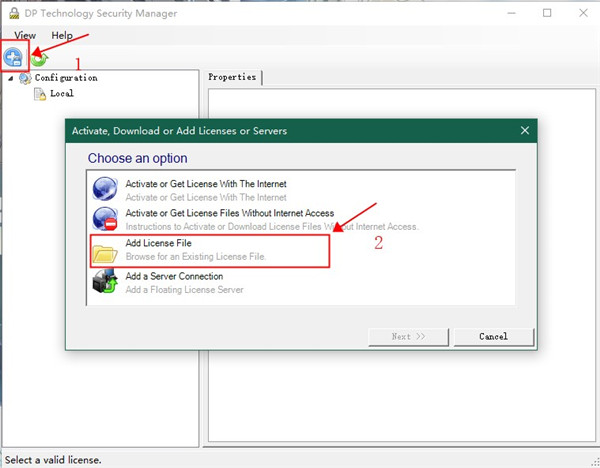The image size is (600, 468).
Task: Click the add license toolbar icon
Action: coord(13,57)
